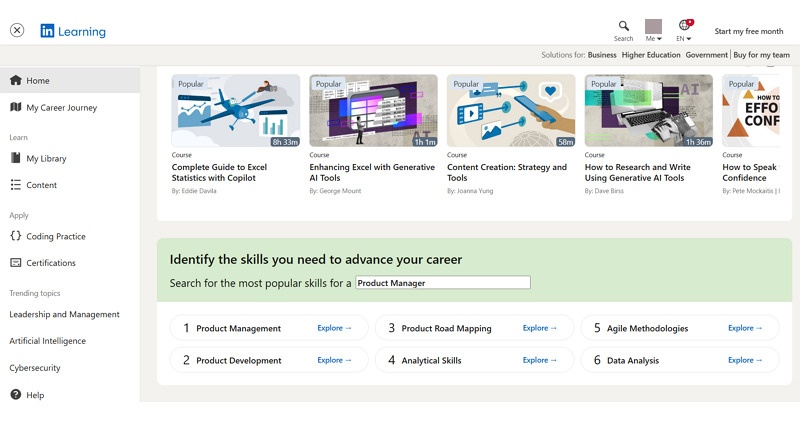The height and width of the screenshot is (444, 800).
Task: Click the 1h 36m duration badge
Action: click(698, 142)
